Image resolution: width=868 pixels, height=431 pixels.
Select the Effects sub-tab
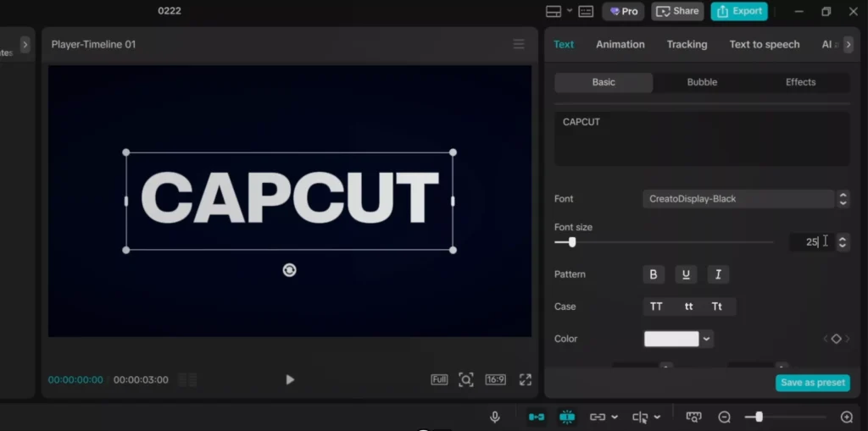pos(800,82)
